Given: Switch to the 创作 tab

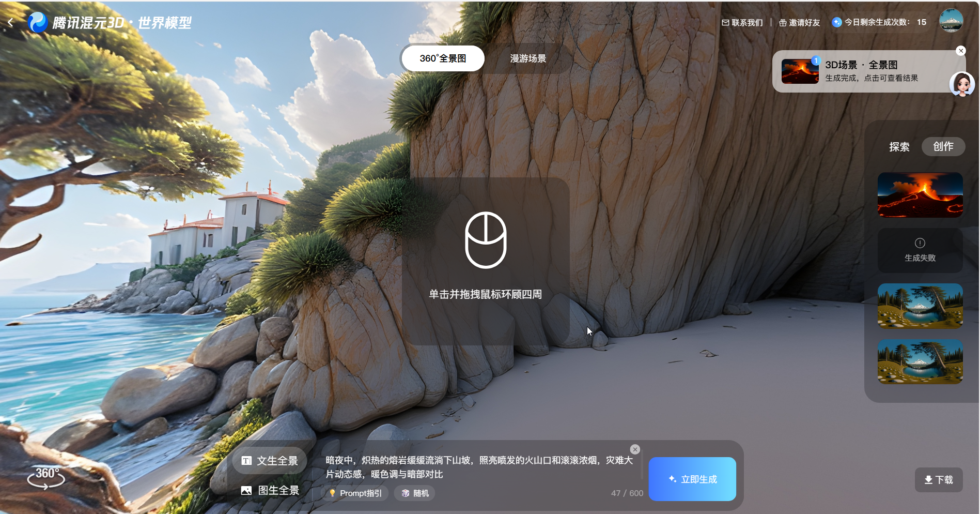Looking at the screenshot, I should [x=943, y=146].
